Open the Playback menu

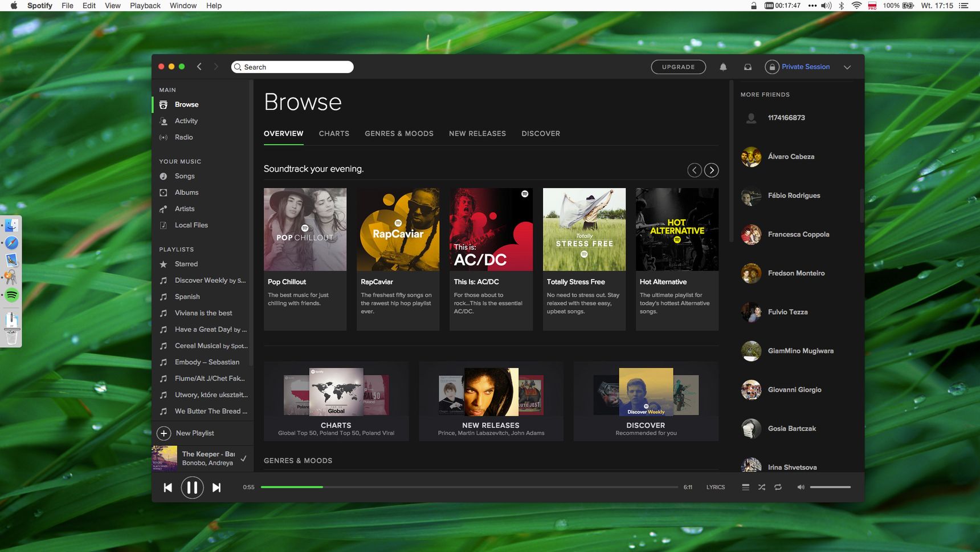click(x=145, y=6)
